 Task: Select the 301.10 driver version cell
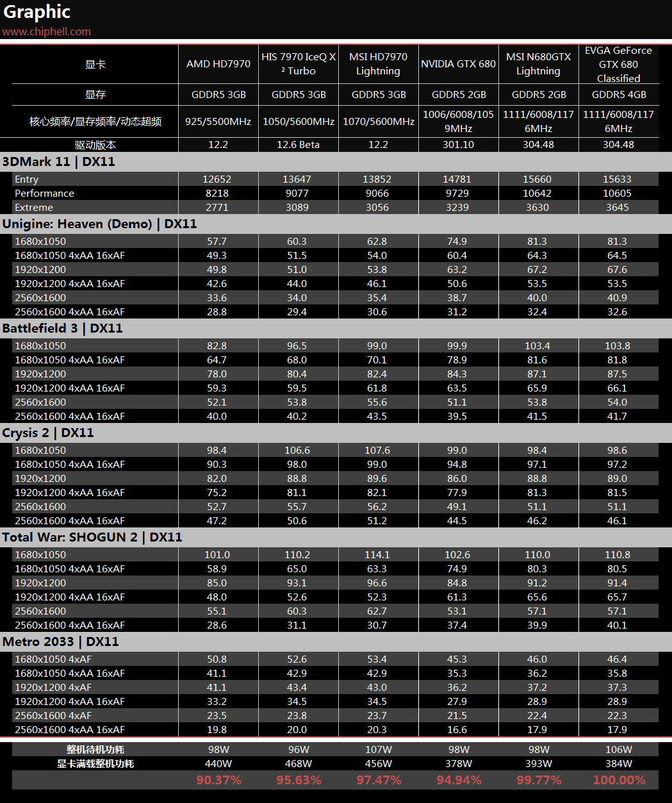coord(459,145)
